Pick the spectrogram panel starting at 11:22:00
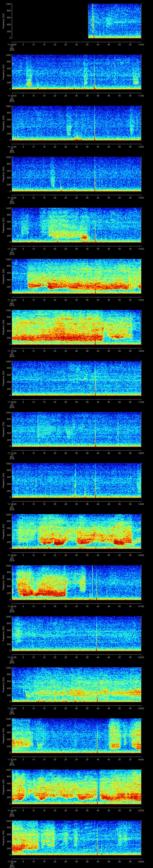 pyautogui.click(x=77, y=685)
